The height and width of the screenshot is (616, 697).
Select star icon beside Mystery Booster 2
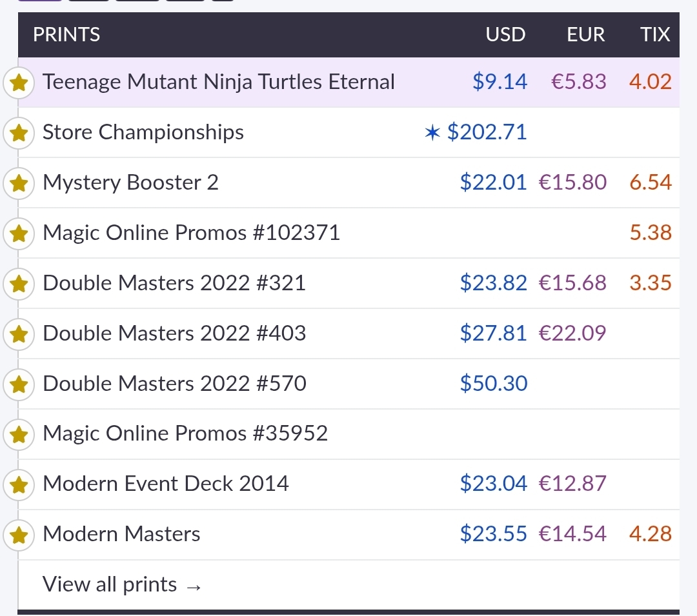[x=19, y=183]
